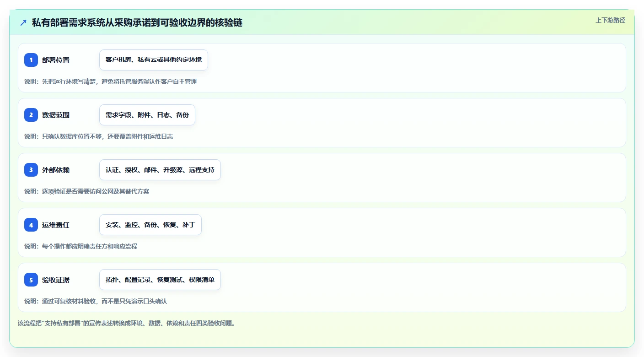
Task: Click the 部署位置 step label
Action: (x=56, y=60)
